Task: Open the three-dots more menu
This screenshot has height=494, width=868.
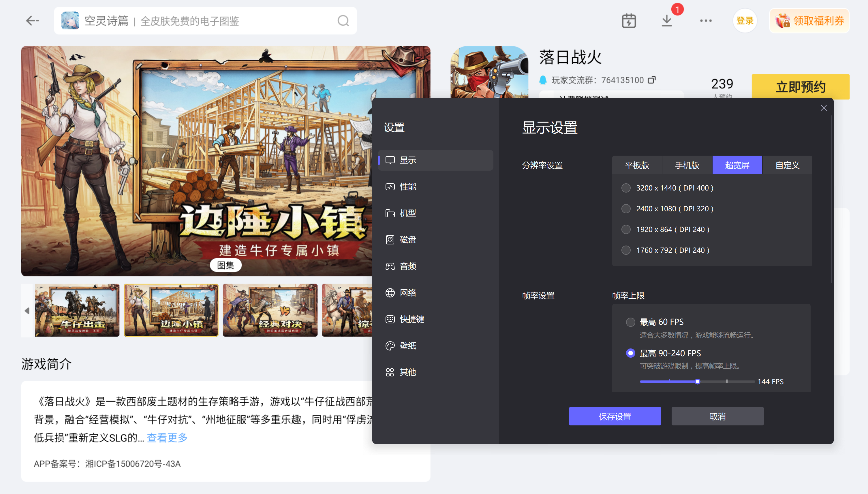Action: coord(706,21)
